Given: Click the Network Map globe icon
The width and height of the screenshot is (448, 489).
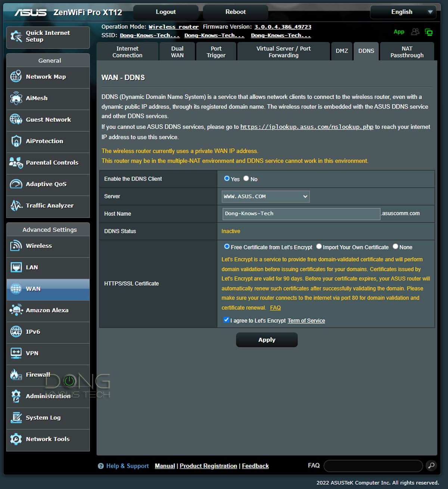Looking at the screenshot, I should [16, 77].
